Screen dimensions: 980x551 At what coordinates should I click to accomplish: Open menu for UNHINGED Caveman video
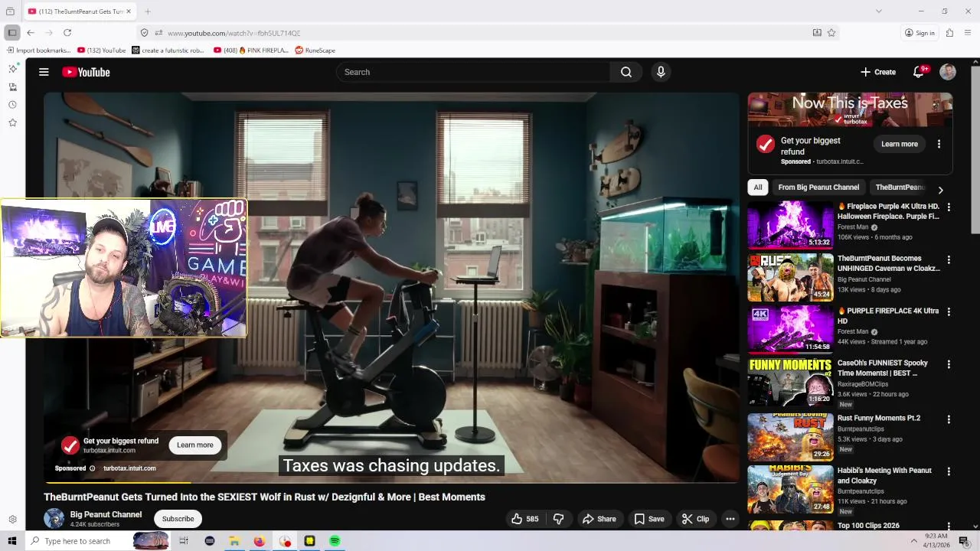949,260
